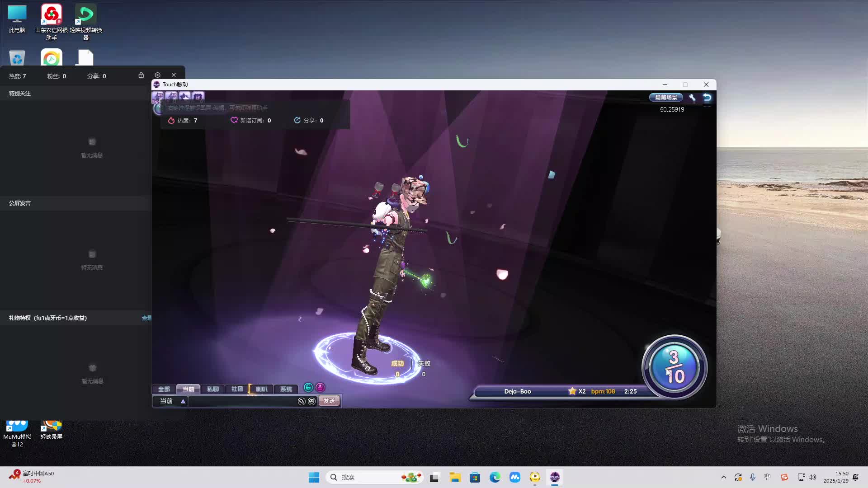Click the eraser clear icon in chat input
Screen dimensions: 868x488
(302, 401)
